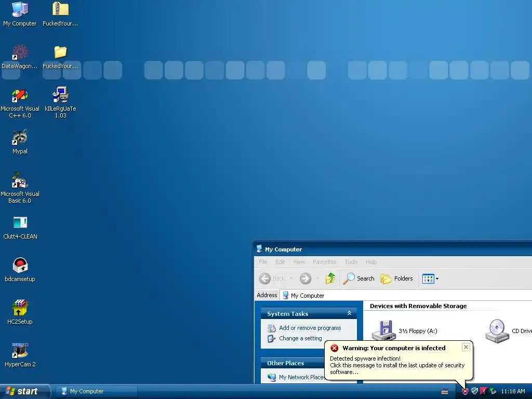The image size is (532, 399).
Task: Close the infection warning balloon
Action: pyautogui.click(x=466, y=347)
